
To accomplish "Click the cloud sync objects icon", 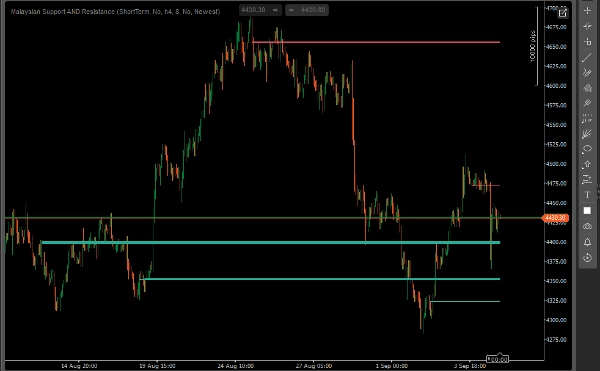I will pyautogui.click(x=587, y=226).
